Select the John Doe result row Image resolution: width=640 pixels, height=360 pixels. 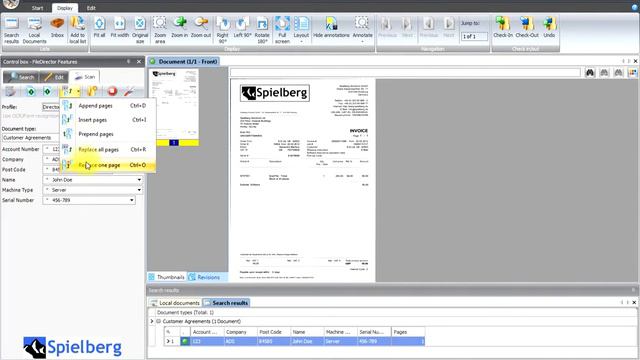(x=294, y=341)
